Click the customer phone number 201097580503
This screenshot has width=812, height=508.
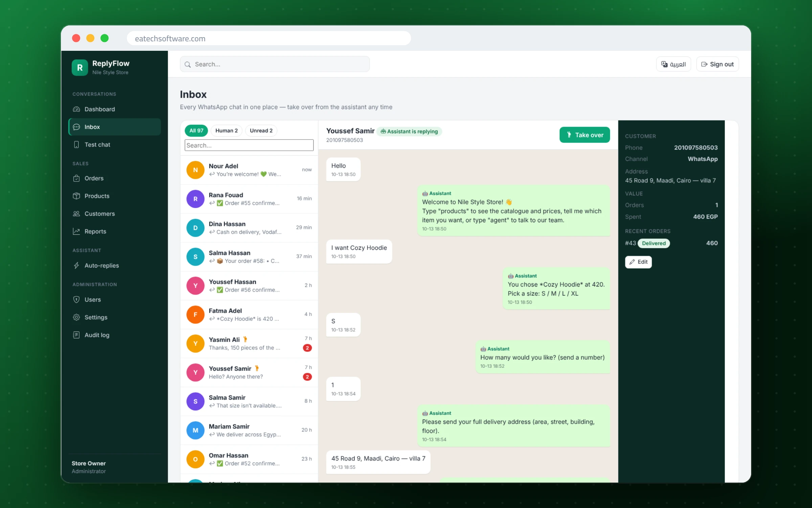point(696,148)
